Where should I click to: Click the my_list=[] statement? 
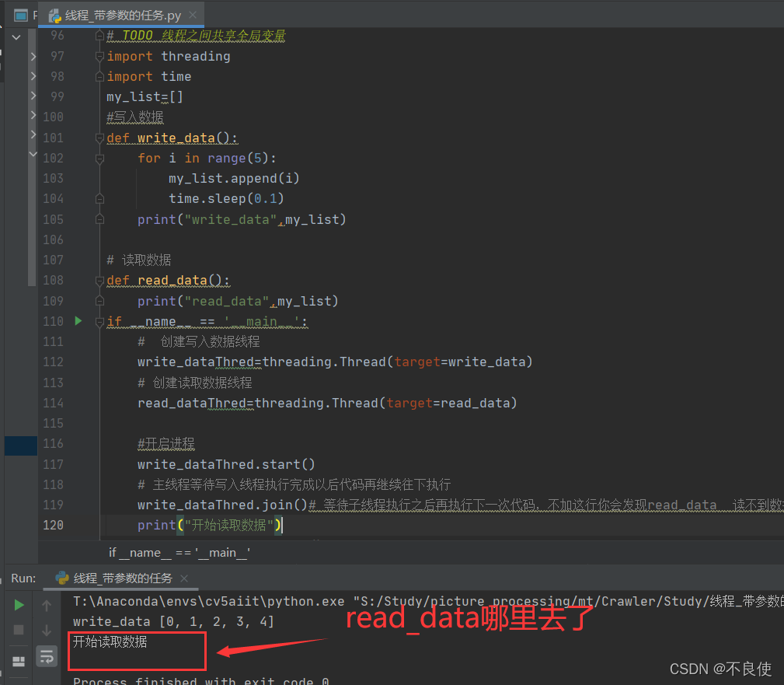point(145,96)
